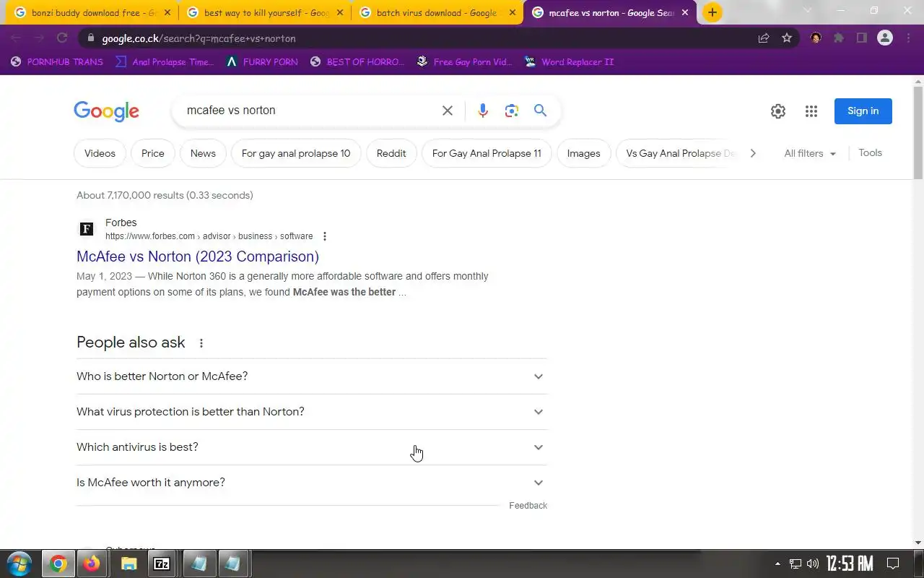
Task: Select the Videos filter chip
Action: (100, 153)
